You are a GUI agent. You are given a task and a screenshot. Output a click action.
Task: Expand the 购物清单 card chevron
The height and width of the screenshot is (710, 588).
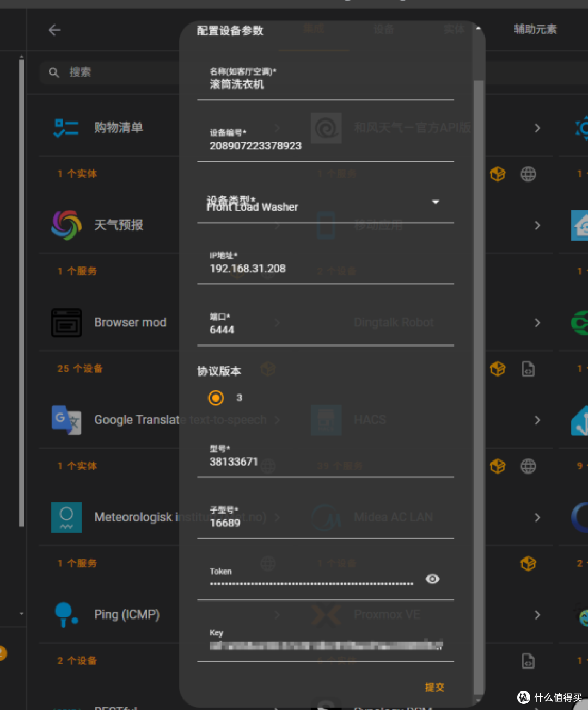click(x=277, y=128)
